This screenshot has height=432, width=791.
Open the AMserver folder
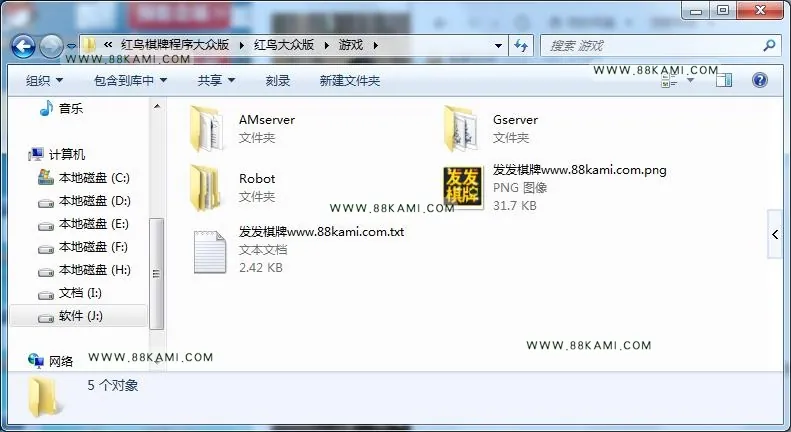pyautogui.click(x=242, y=128)
